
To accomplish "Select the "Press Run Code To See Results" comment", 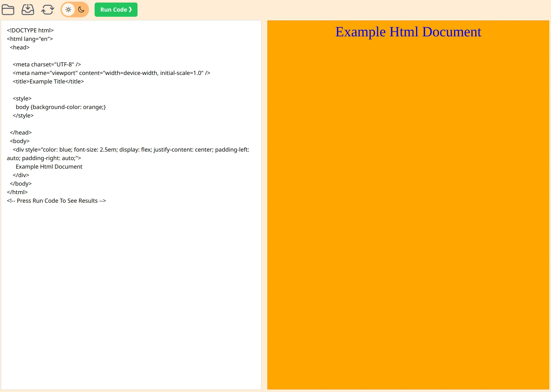I will coord(56,201).
